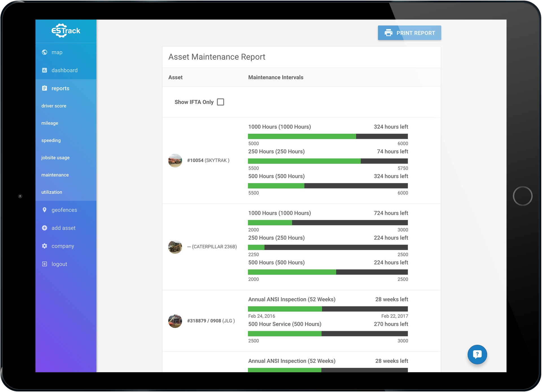Open the geofences menu entry
This screenshot has height=392, width=542.
[x=66, y=210]
